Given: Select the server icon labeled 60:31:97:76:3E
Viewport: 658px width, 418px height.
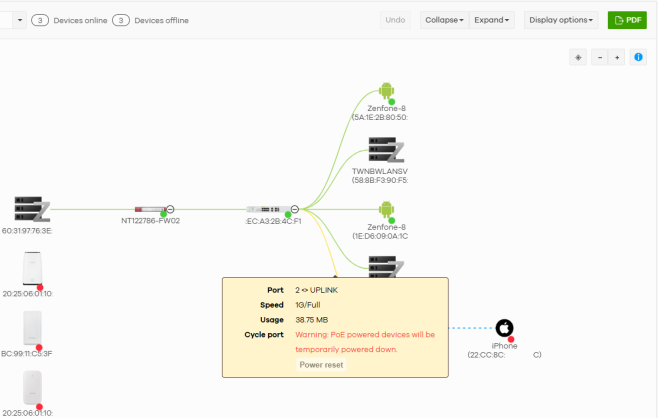Looking at the screenshot, I should 32,209.
